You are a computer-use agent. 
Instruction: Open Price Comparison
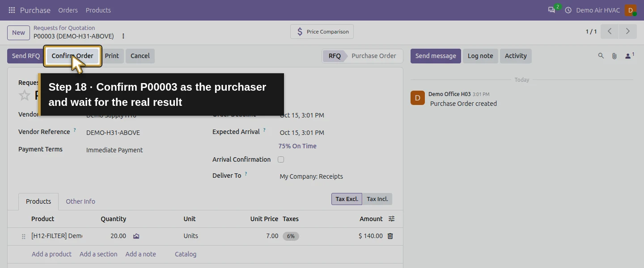[x=322, y=32]
